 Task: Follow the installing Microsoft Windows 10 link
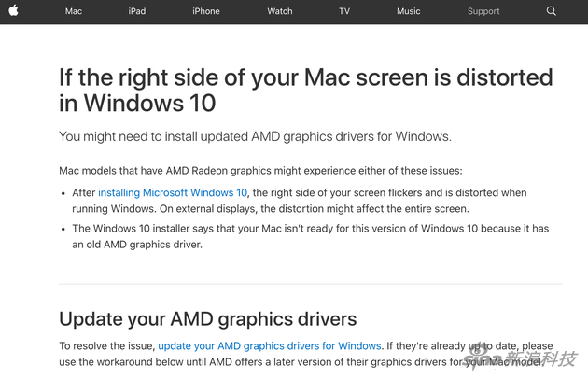[173, 193]
